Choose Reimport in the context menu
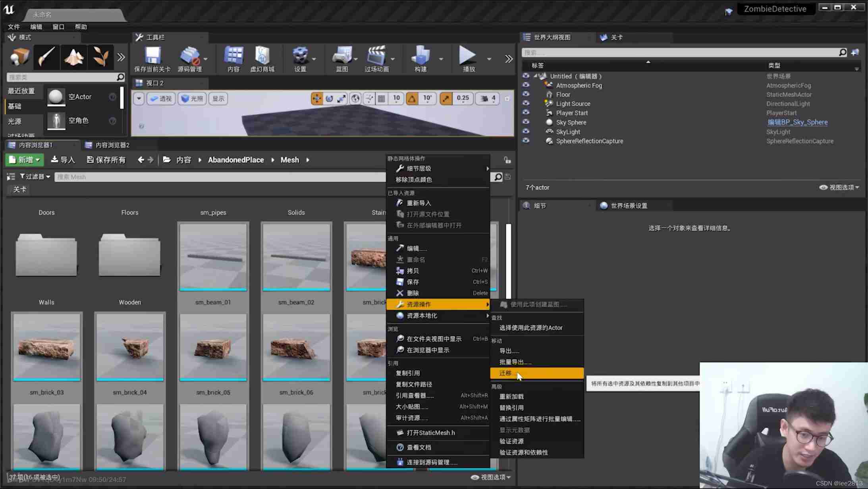This screenshot has height=489, width=868. (438, 203)
